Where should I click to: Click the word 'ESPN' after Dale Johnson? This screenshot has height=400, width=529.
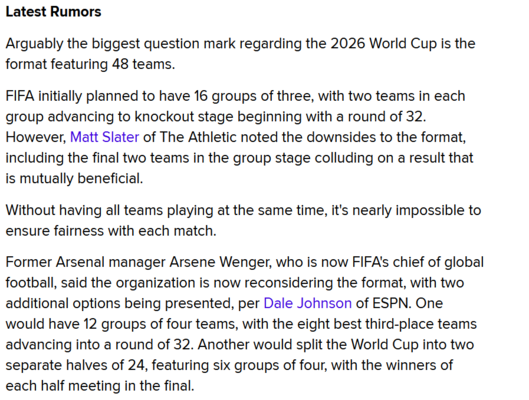pos(391,303)
